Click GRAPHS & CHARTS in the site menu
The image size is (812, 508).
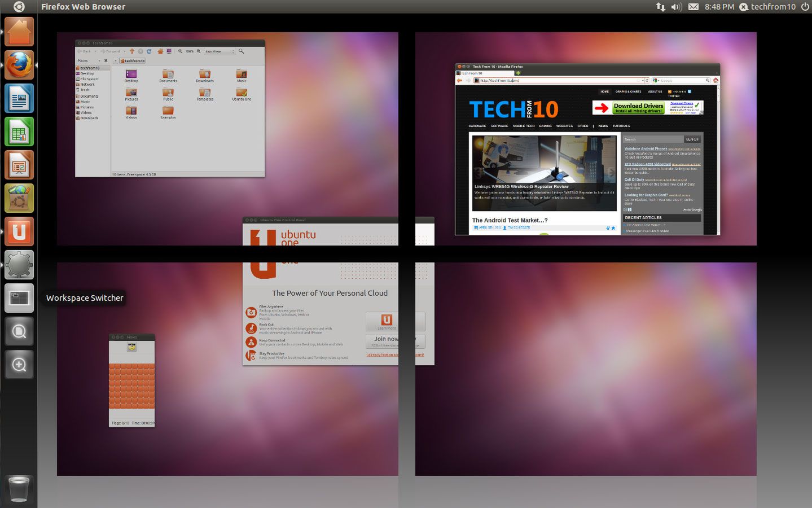(628, 91)
